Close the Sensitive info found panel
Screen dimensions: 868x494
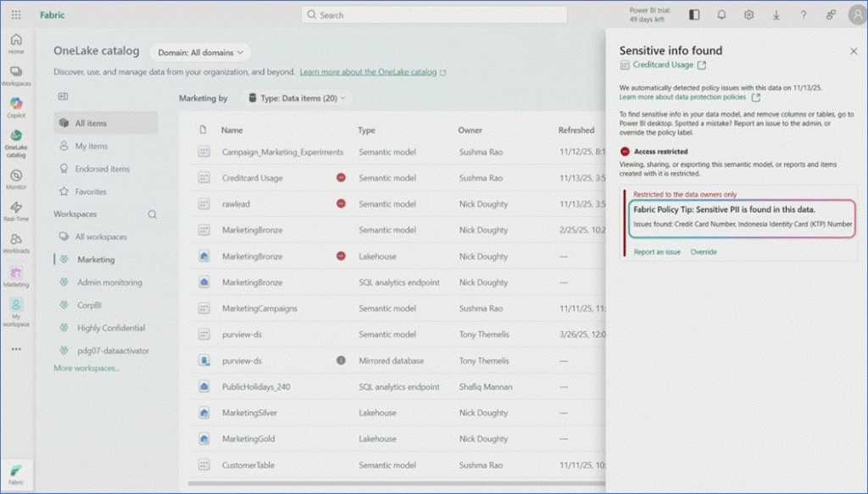click(x=853, y=52)
